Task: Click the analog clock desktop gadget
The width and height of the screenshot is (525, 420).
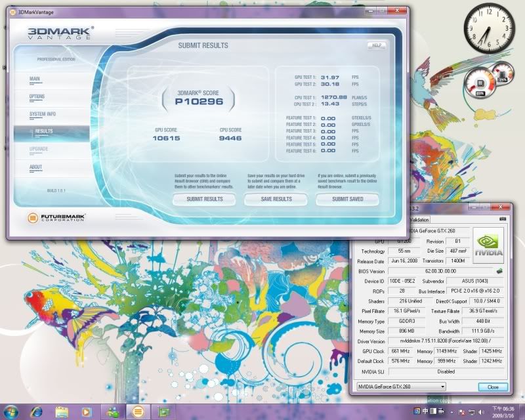Action: pyautogui.click(x=489, y=28)
